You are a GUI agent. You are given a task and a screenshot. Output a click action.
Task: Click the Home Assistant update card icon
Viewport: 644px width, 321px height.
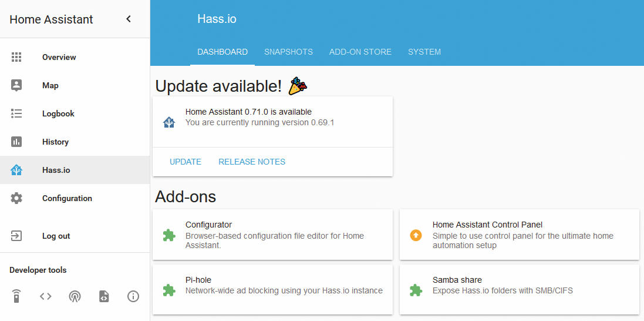[x=169, y=122]
